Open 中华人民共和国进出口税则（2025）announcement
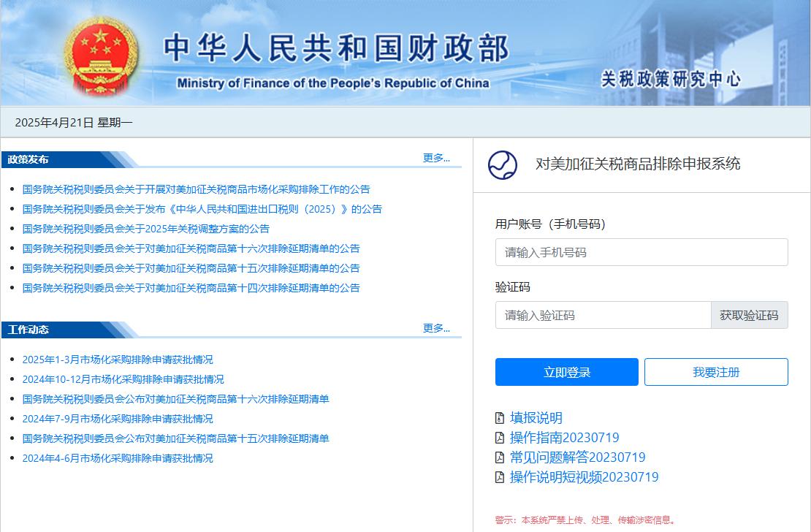The image size is (811, 532). coord(202,209)
